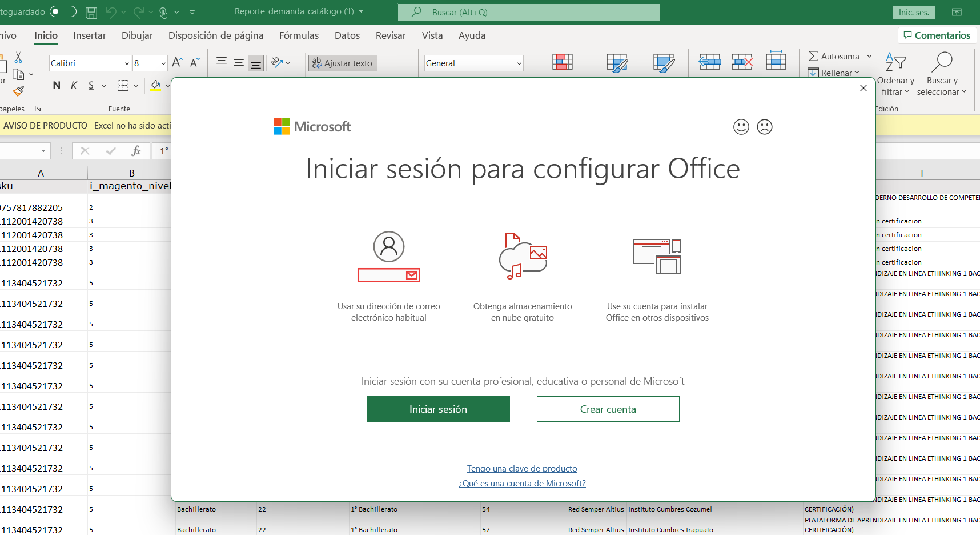
Task: Open the Conditional Formatting icon
Action: point(562,62)
